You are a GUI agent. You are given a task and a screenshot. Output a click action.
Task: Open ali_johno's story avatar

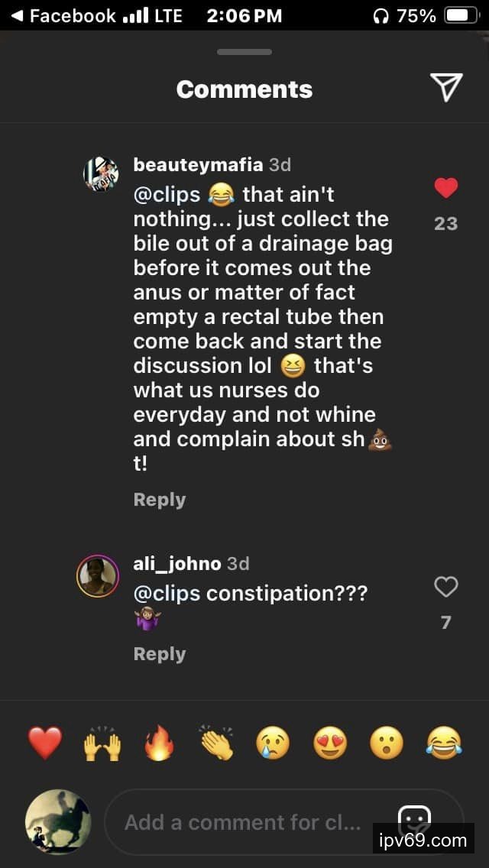coord(98,576)
